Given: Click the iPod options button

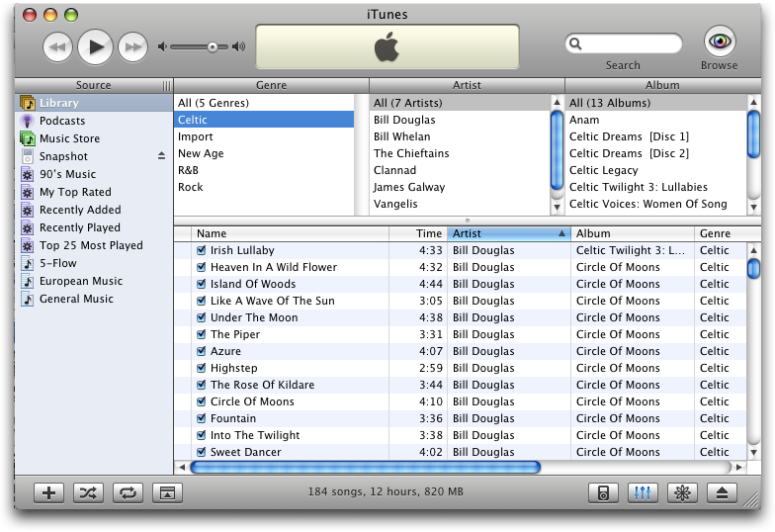Looking at the screenshot, I should coord(603,492).
